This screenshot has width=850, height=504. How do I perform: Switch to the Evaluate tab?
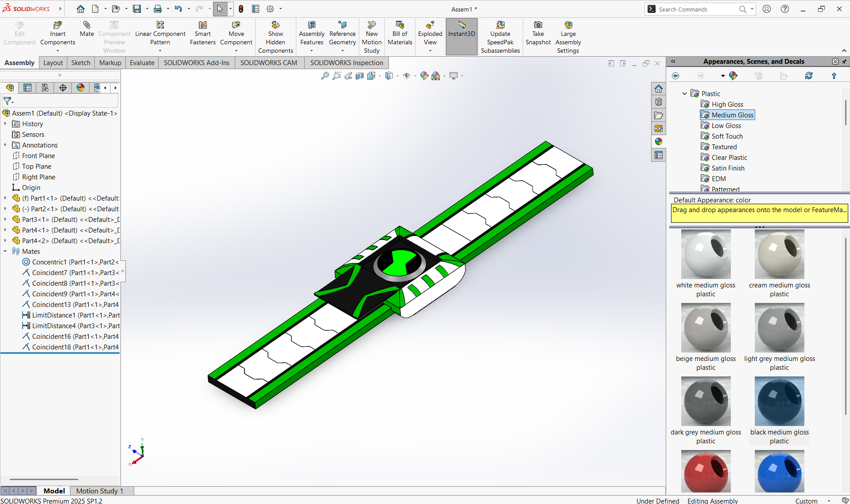coord(142,63)
